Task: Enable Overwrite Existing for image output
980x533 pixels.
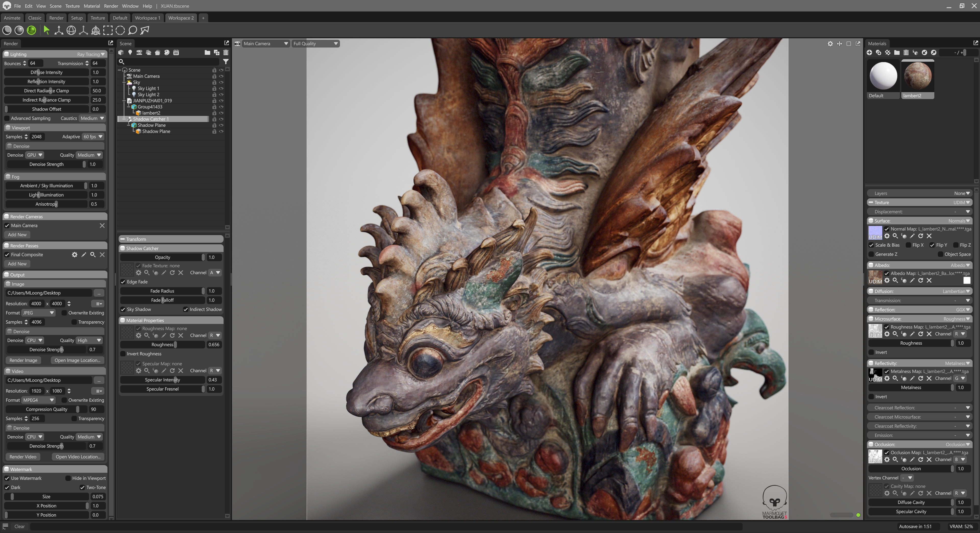Action: pos(64,313)
